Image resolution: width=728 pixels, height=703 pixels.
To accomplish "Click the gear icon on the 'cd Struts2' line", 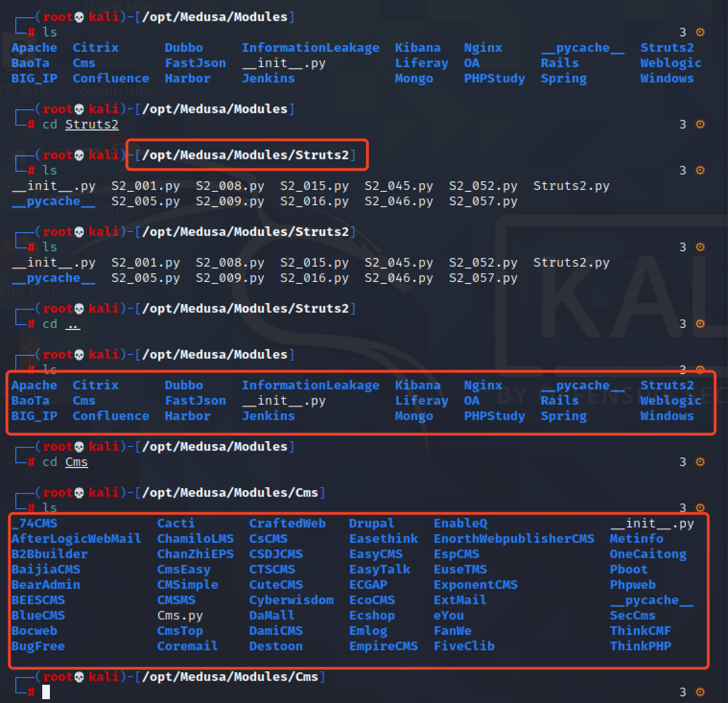I will pos(700,124).
